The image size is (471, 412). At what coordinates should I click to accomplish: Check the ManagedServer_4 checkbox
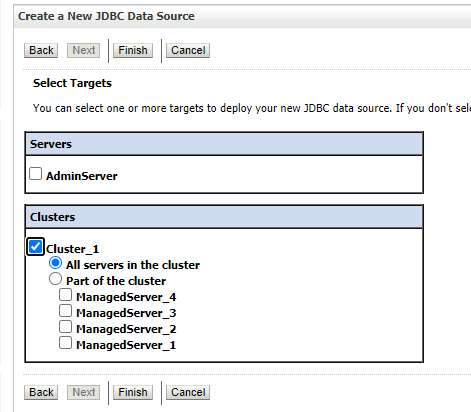[x=65, y=295]
